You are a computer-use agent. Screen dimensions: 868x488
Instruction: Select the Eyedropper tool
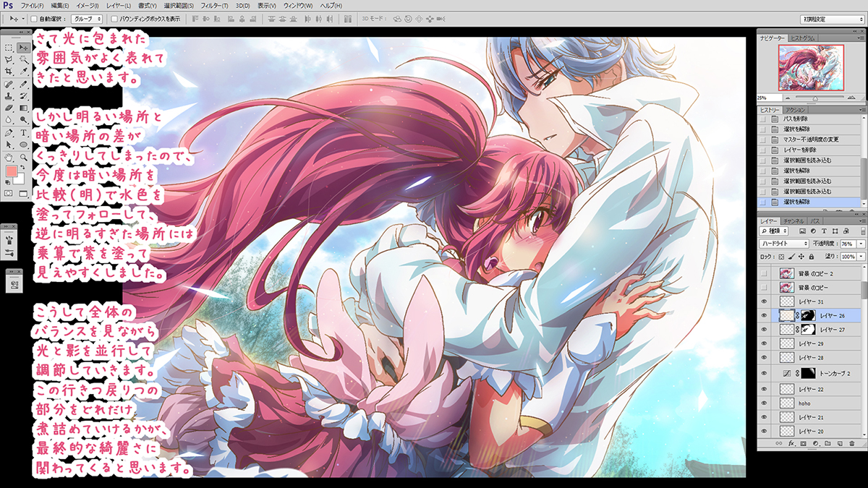point(23,72)
